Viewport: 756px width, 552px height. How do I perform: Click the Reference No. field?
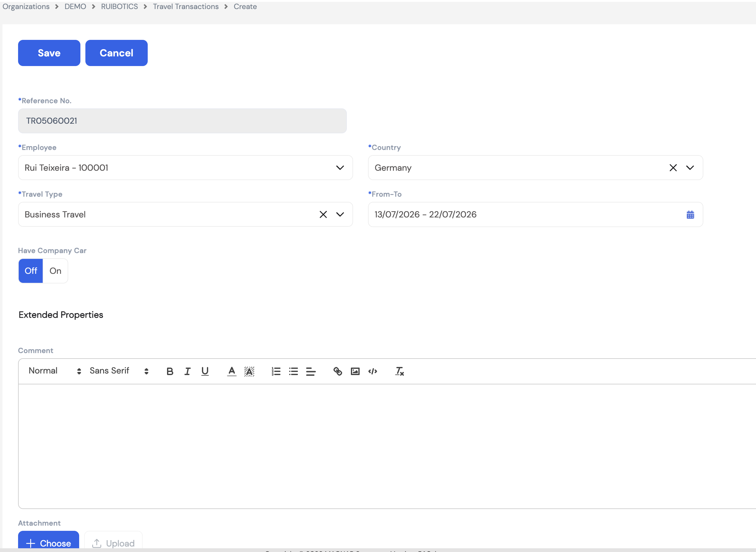click(x=182, y=121)
